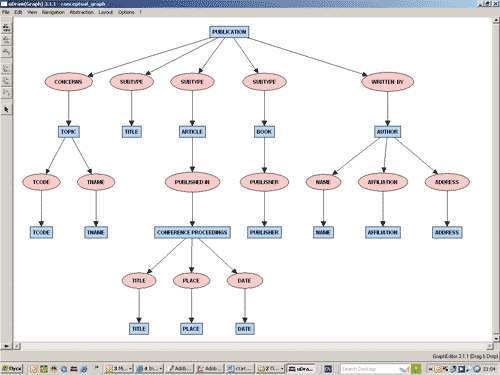
Task: Open the '3 M...' grouped taskbar button
Action: (x=119, y=369)
